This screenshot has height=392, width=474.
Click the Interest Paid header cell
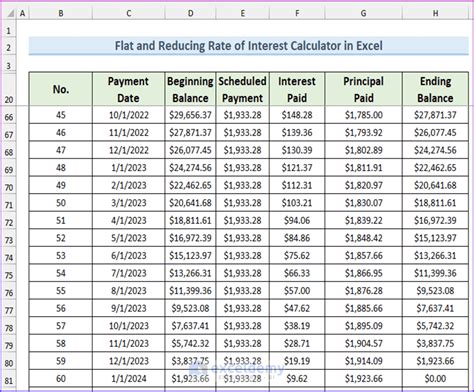297,89
